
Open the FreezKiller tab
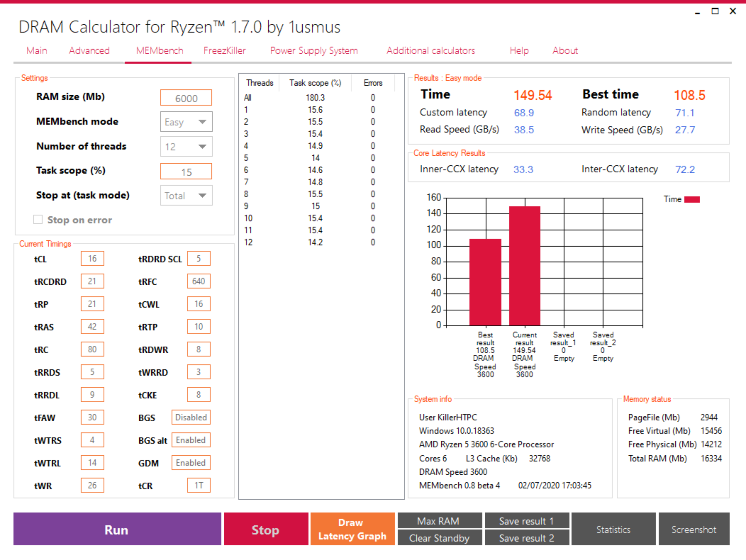pos(224,50)
